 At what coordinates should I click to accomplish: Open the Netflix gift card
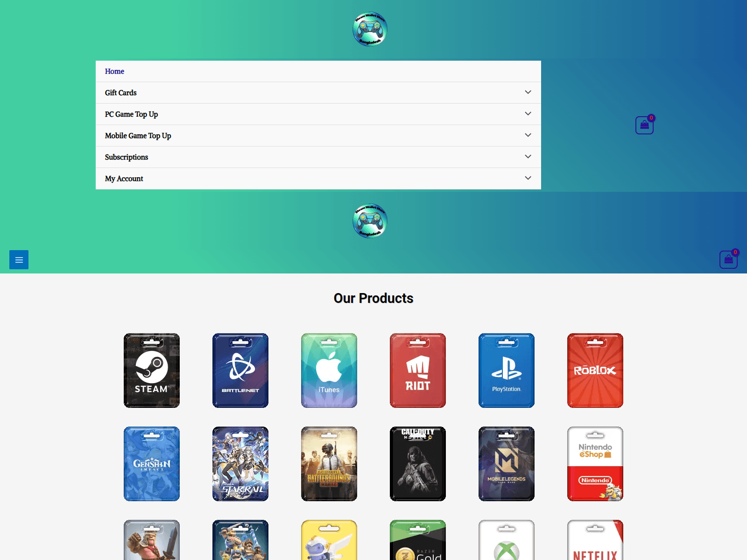pos(595,540)
